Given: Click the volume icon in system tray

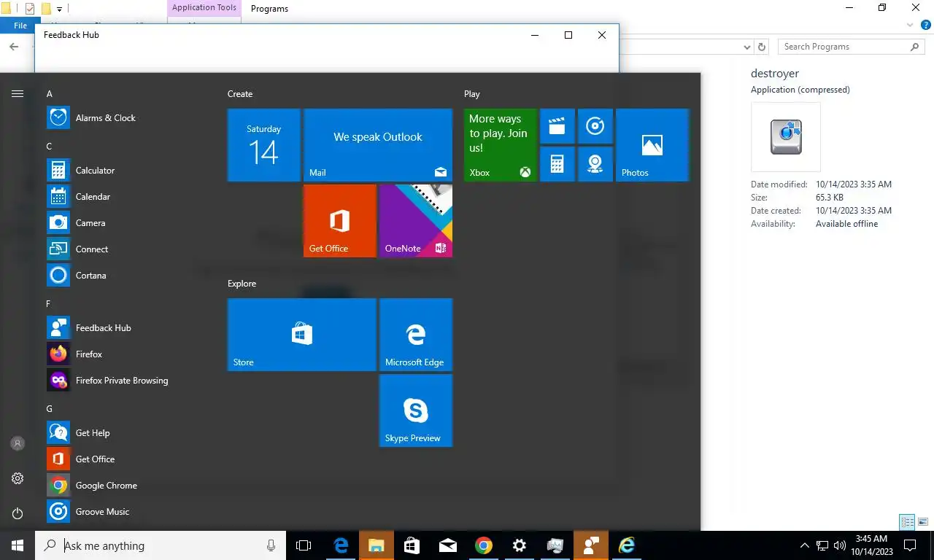Looking at the screenshot, I should [839, 545].
